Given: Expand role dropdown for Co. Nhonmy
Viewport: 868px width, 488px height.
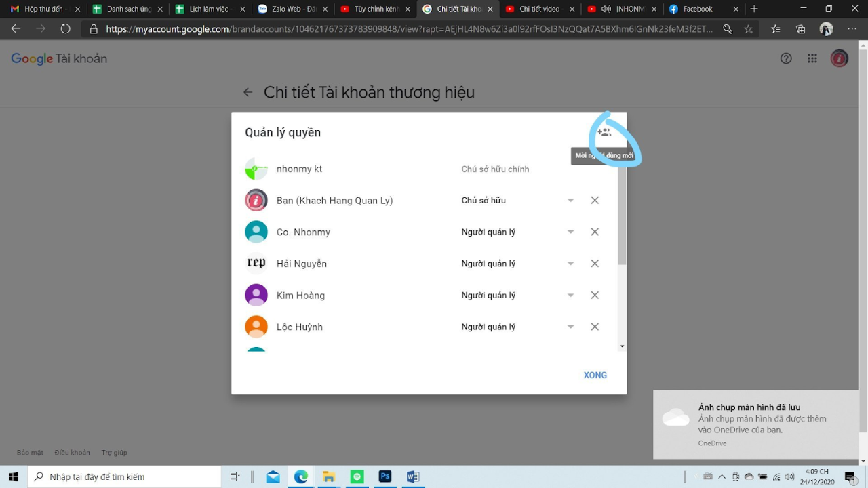Looking at the screenshot, I should [x=570, y=232].
